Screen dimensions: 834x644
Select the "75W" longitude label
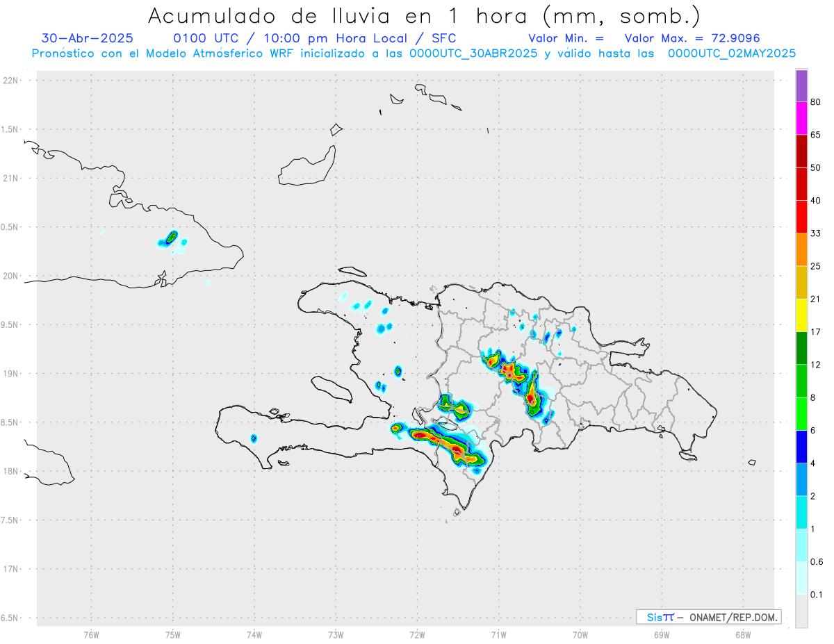[x=173, y=634]
